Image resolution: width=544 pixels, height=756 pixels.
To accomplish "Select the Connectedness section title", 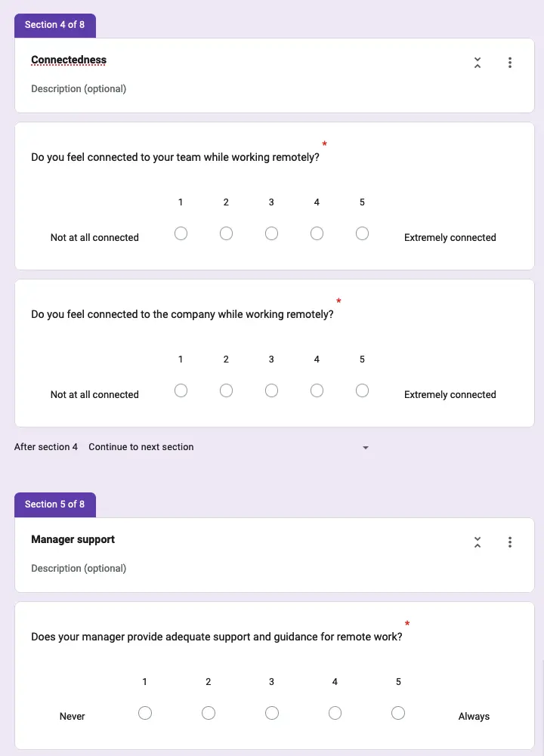I will (x=69, y=60).
